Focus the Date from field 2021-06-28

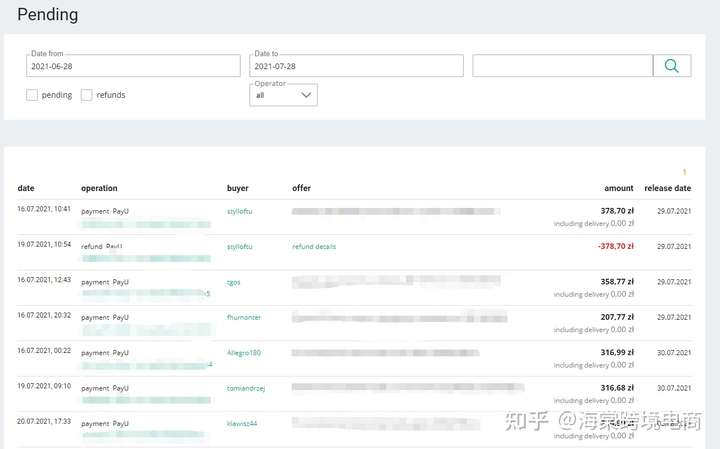coord(133,66)
